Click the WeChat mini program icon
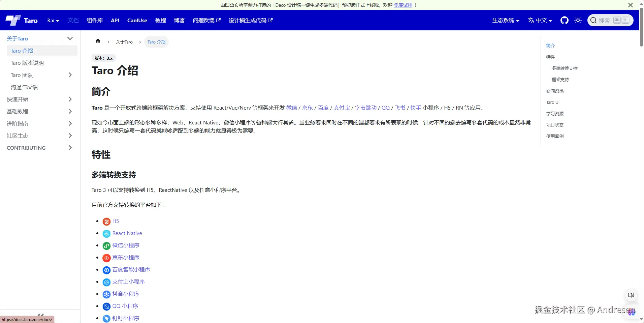Viewport: 644px width, 323px height. click(x=106, y=246)
